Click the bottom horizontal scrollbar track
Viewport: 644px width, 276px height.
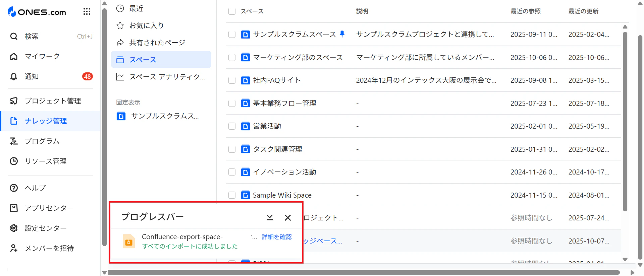pyautogui.click(x=364, y=273)
